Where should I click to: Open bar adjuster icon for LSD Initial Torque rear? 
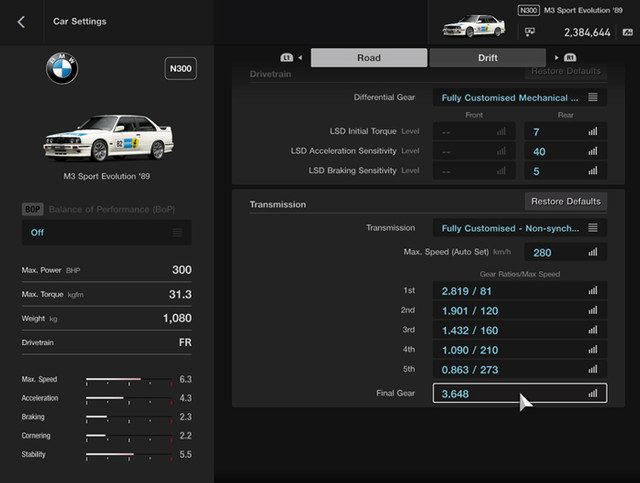click(x=592, y=132)
